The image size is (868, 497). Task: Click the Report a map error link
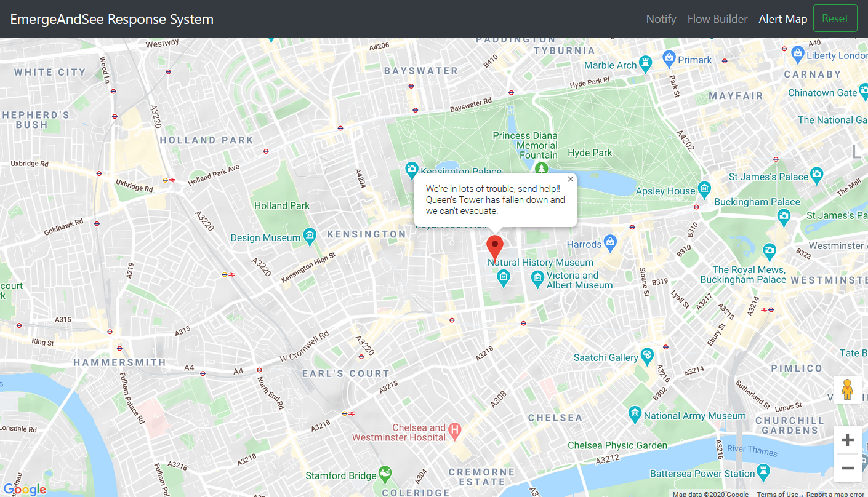tap(835, 494)
